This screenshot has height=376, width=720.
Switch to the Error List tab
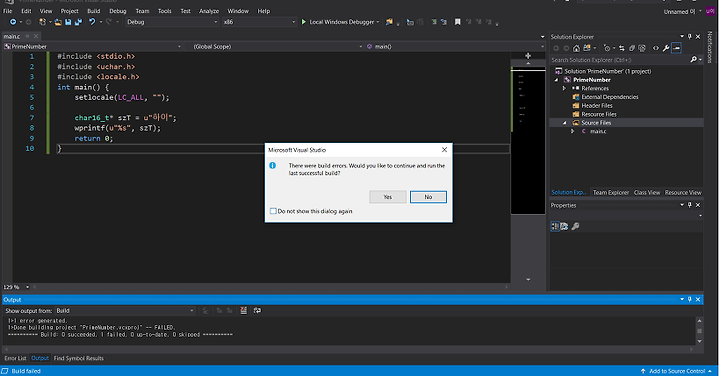pyautogui.click(x=15, y=358)
